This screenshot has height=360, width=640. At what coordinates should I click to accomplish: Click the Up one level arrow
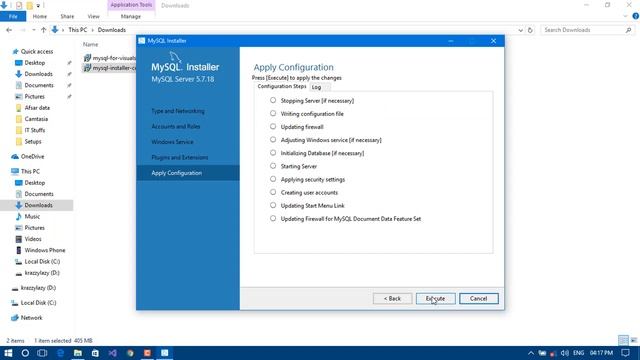coord(43,30)
